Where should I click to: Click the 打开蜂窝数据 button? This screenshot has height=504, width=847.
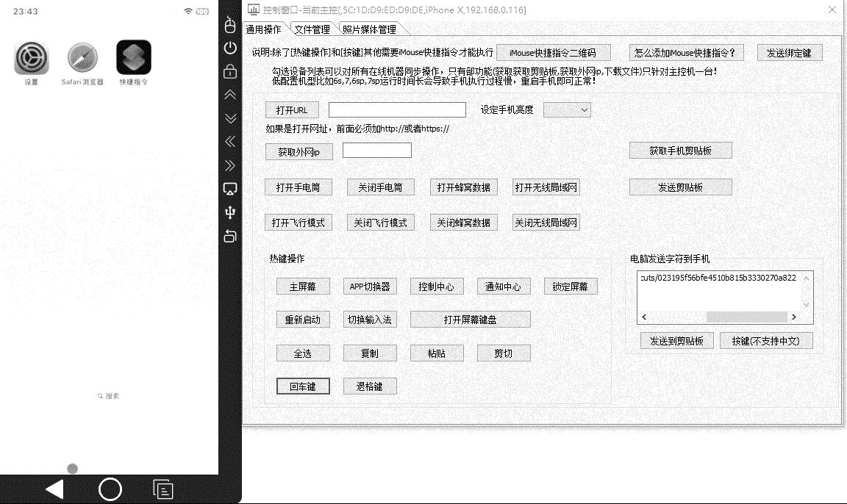[x=463, y=187]
